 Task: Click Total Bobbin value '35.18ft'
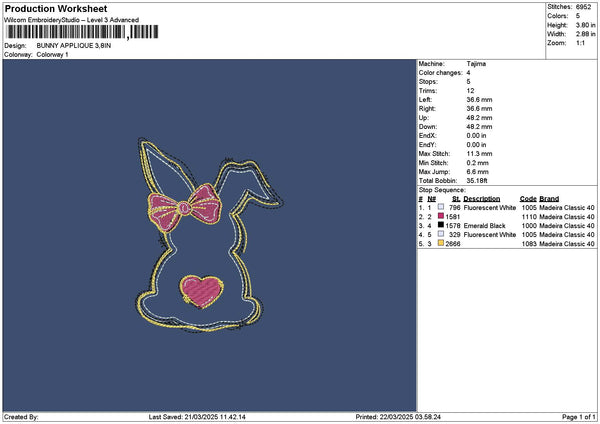point(477,181)
